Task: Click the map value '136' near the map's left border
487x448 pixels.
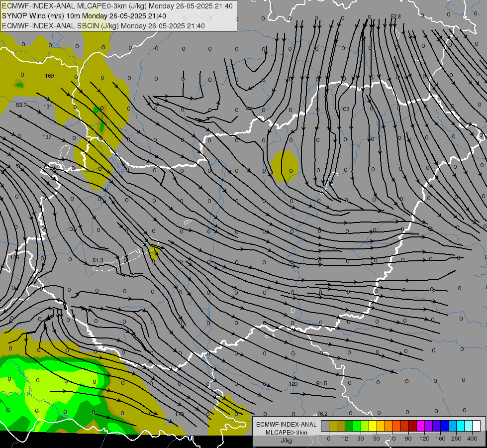Action: tap(14, 257)
